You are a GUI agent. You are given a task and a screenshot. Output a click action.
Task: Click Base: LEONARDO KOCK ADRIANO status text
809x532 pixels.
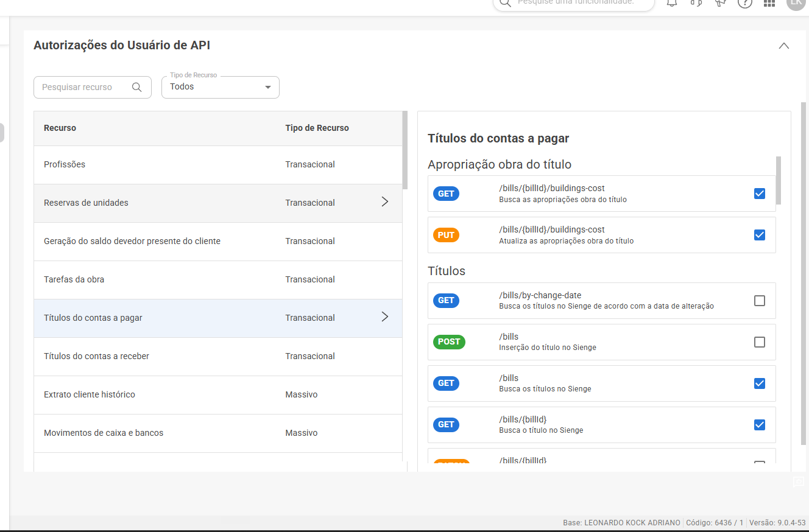coord(621,523)
